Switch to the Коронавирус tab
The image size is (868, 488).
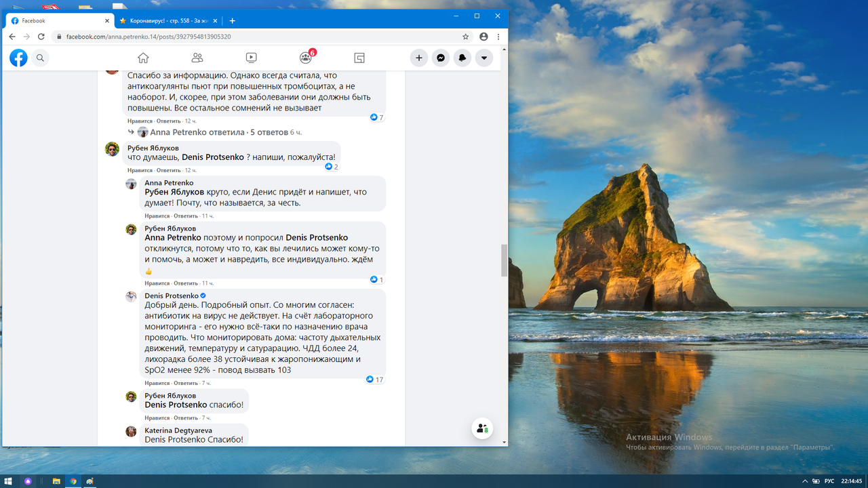(169, 21)
